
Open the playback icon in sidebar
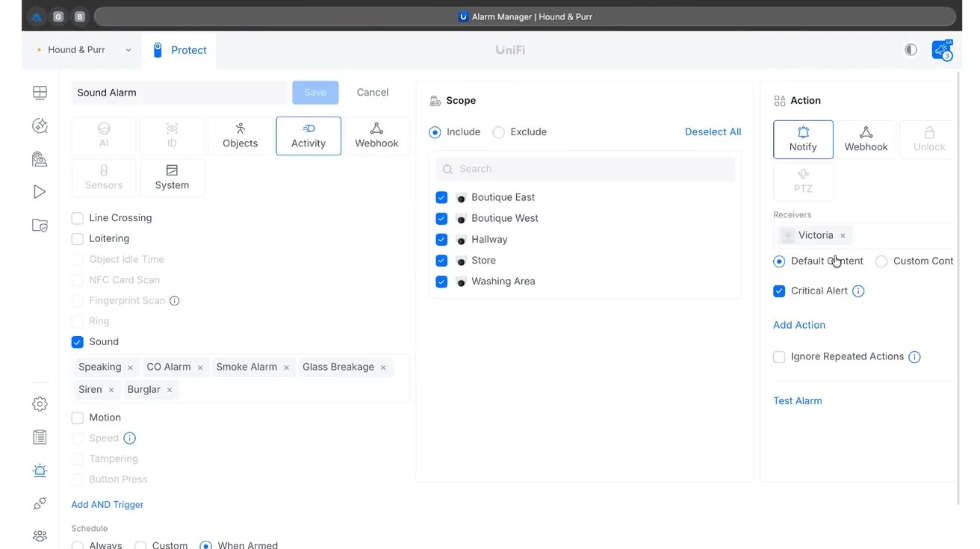point(40,192)
